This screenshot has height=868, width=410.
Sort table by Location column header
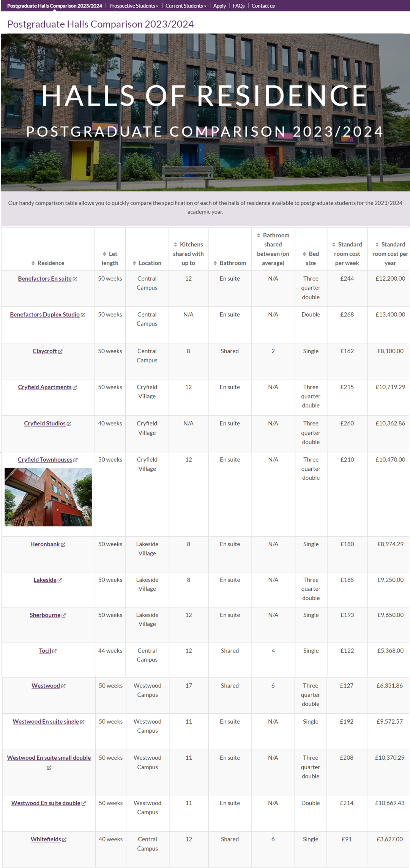click(x=147, y=263)
